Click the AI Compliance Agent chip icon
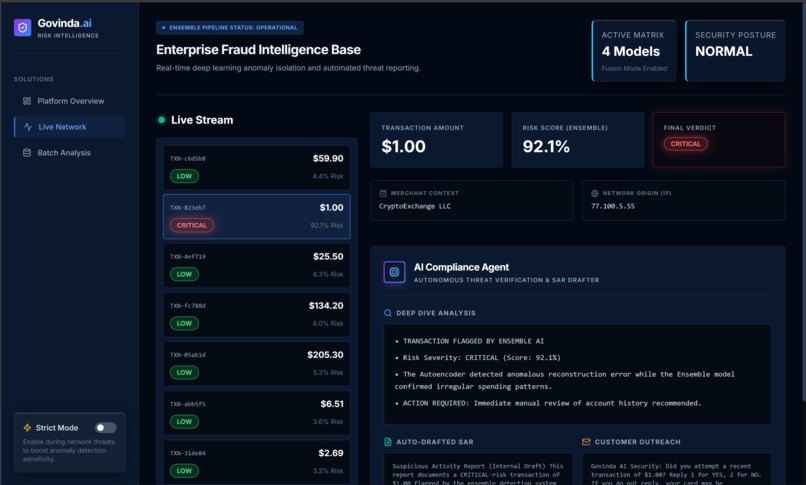This screenshot has width=806, height=485. coord(394,272)
